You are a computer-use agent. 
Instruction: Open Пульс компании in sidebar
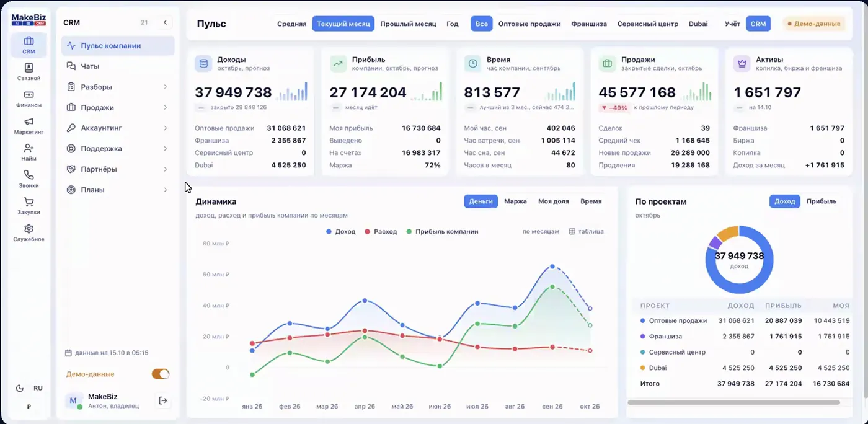click(x=118, y=45)
